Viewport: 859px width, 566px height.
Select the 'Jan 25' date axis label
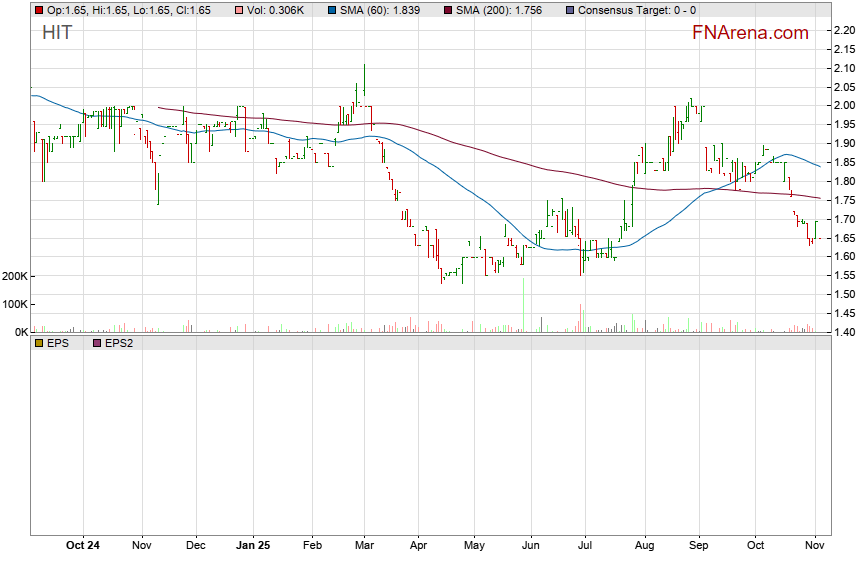click(x=253, y=545)
